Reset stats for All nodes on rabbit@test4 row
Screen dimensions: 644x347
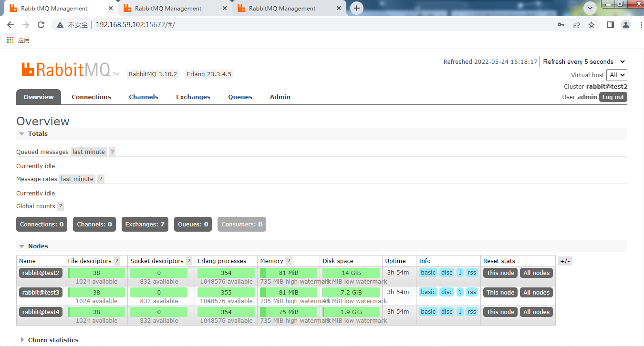point(537,312)
